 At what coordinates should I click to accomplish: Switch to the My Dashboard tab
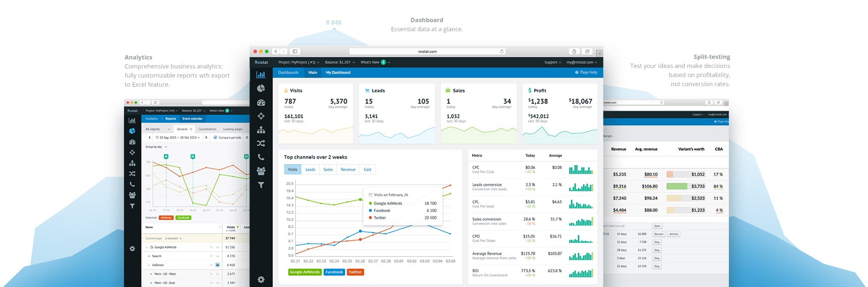[338, 73]
